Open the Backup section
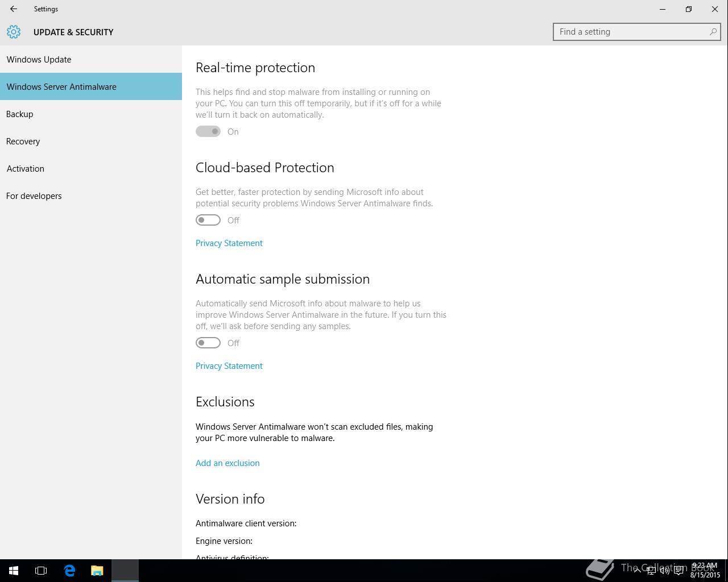This screenshot has width=728, height=582. tap(91, 114)
